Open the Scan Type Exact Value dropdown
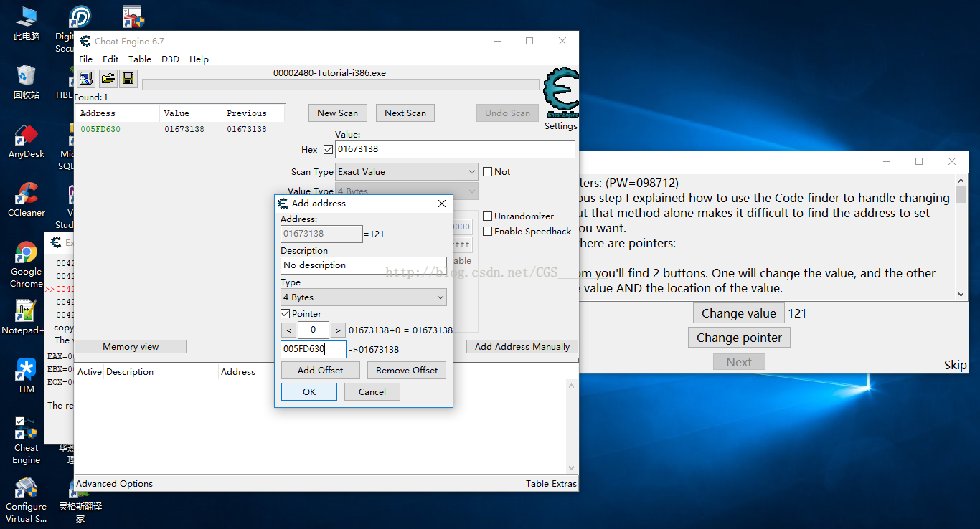Image resolution: width=980 pixels, height=529 pixels. tap(406, 172)
